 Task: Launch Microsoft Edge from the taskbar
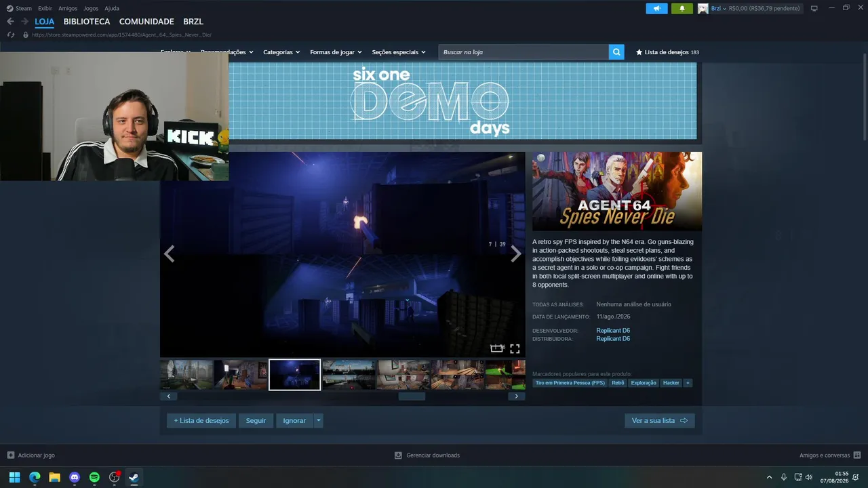[x=35, y=477]
